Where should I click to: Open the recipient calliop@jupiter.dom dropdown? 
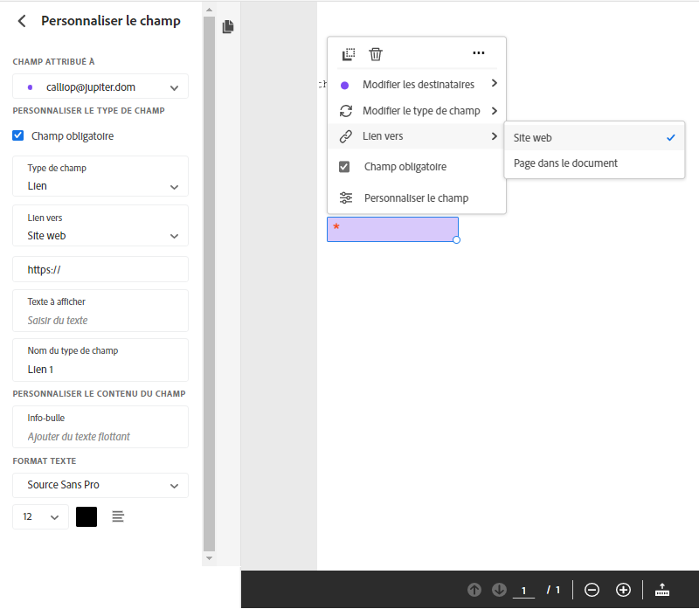[100, 87]
